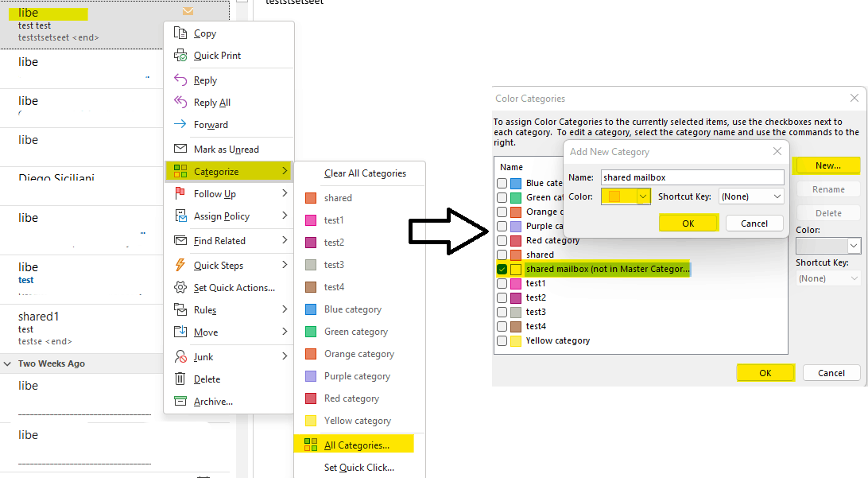Click the Assign Policy icon
Screen dimensions: 868x478
pos(180,216)
